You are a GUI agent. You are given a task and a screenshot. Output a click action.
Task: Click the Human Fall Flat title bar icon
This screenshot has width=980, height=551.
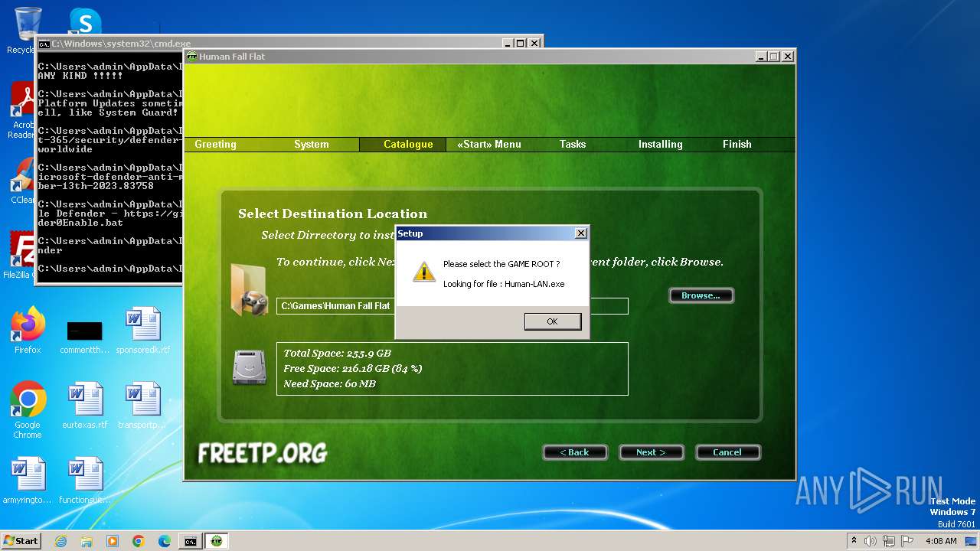click(192, 57)
